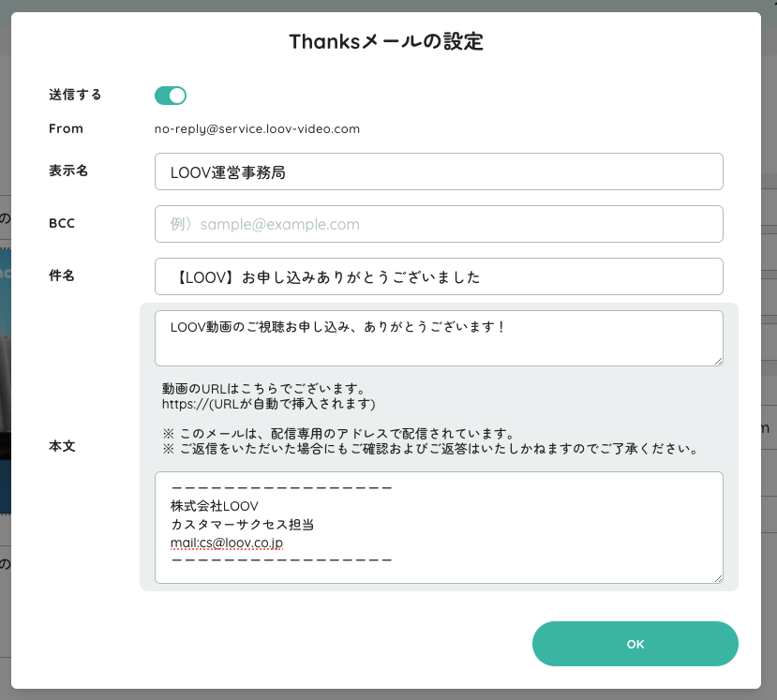Grab resize handle of intro text area
Image resolution: width=777 pixels, height=700 pixels.
[x=719, y=361]
